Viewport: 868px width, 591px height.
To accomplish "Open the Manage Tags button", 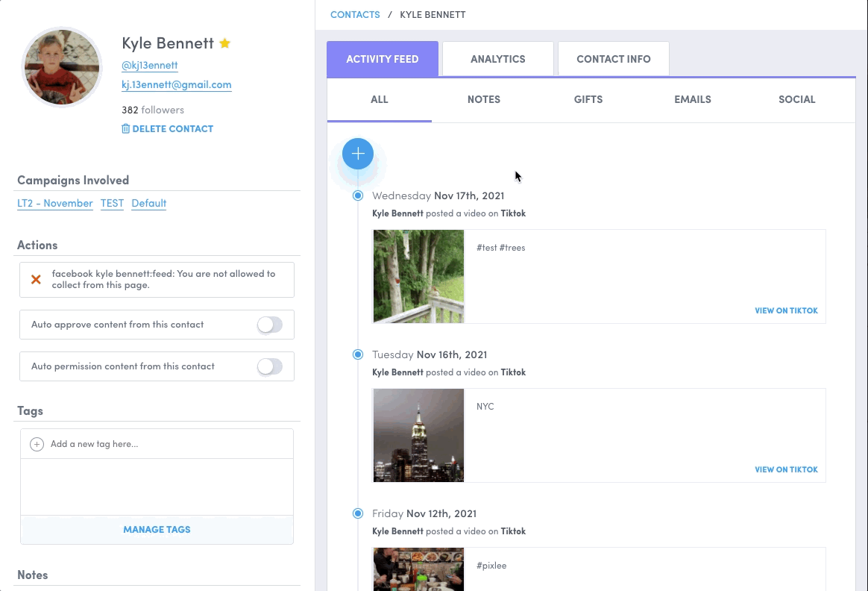I will pyautogui.click(x=157, y=529).
